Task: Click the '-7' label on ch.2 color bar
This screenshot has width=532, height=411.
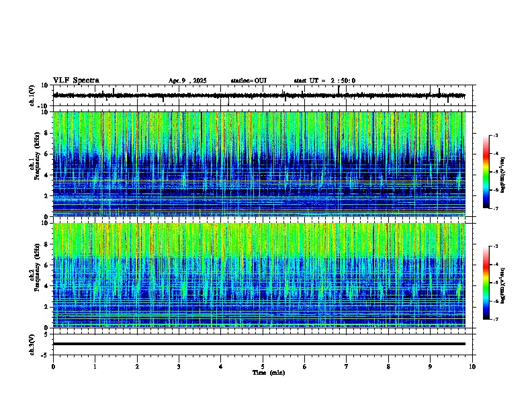Action: pos(495,319)
